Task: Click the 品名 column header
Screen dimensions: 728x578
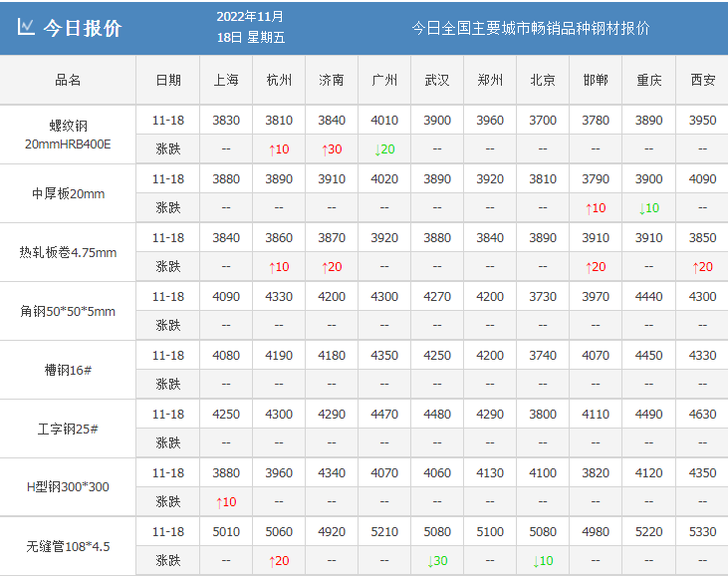Action: (x=68, y=80)
